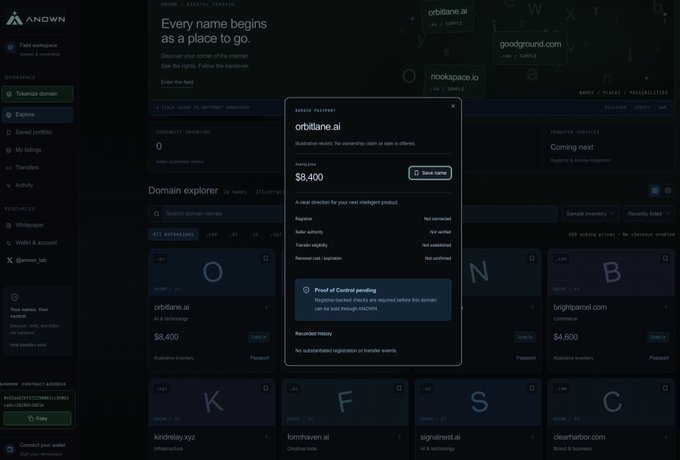
Task: Click the clearharbor.com C thumbnail
Action: point(611,402)
